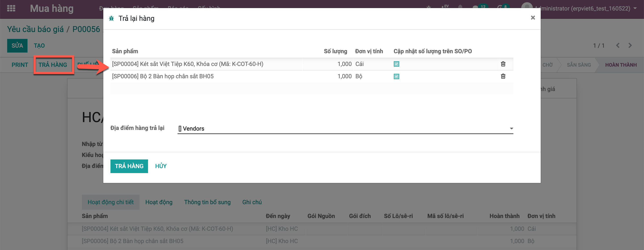Open the debug bug icon in dialog header

112,19
